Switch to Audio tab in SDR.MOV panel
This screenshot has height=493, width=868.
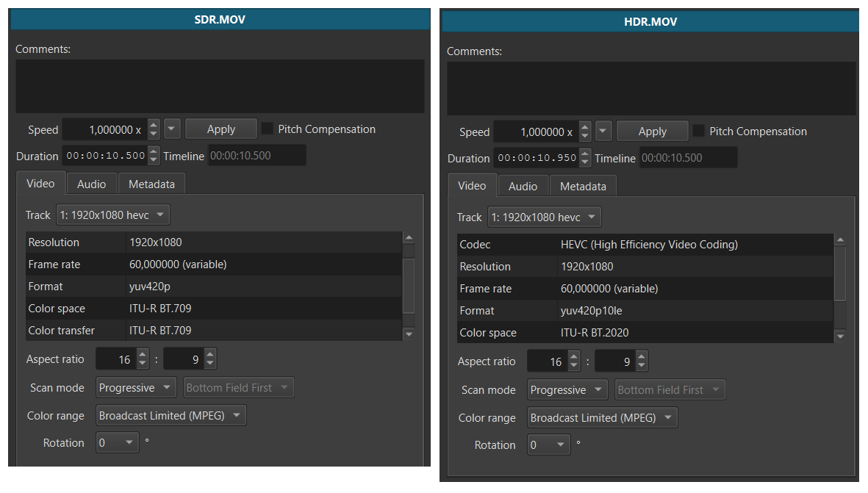91,184
